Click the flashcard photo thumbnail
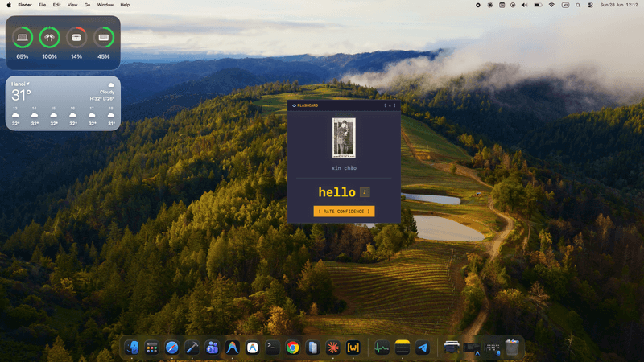This screenshot has height=362, width=644. [344, 138]
